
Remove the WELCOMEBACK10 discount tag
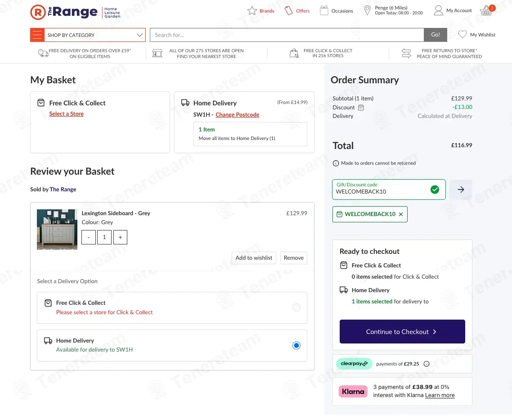click(x=401, y=214)
